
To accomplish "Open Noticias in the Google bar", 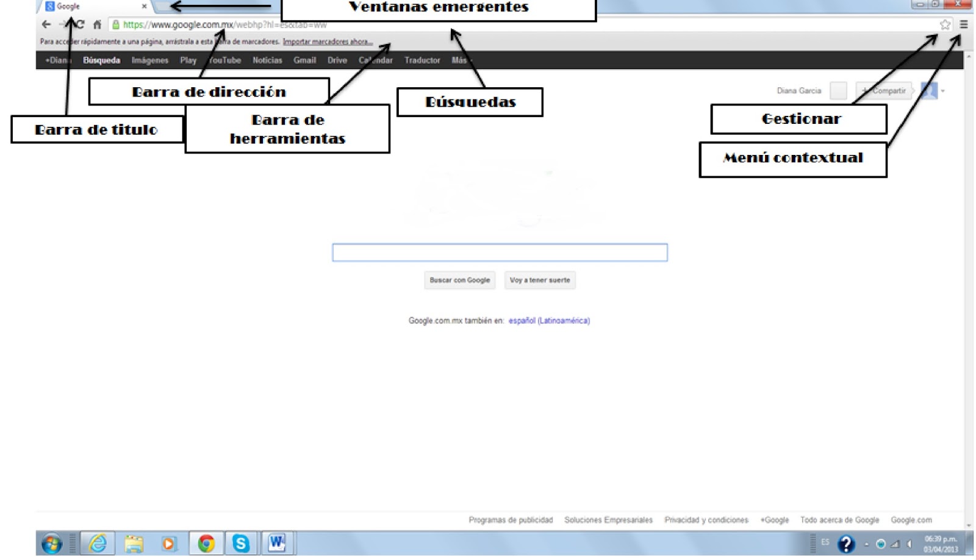I will 267,60.
